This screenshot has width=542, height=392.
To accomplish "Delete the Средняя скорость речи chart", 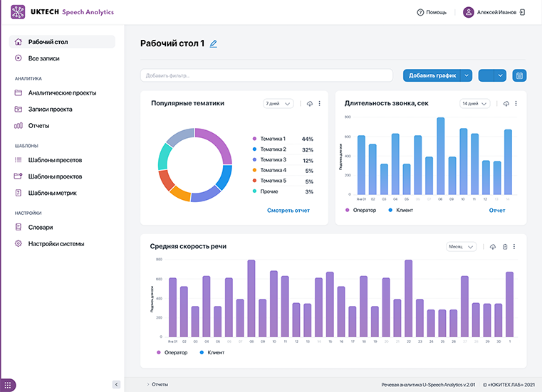I will 504,247.
